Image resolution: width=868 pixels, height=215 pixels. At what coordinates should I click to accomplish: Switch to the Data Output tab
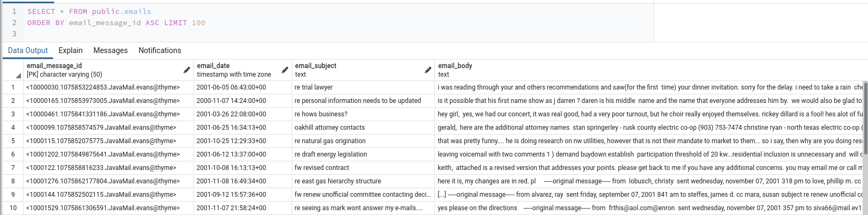[28, 50]
